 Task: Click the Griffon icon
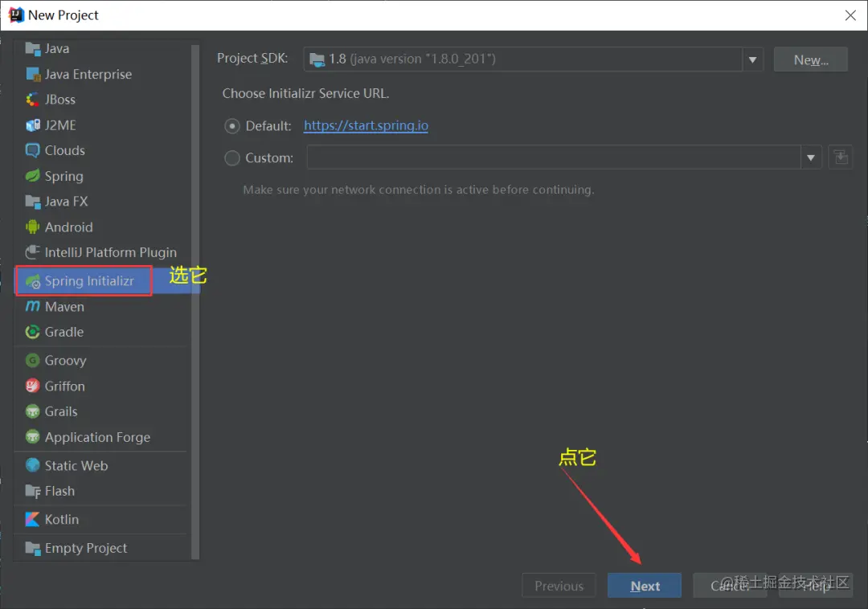click(33, 386)
